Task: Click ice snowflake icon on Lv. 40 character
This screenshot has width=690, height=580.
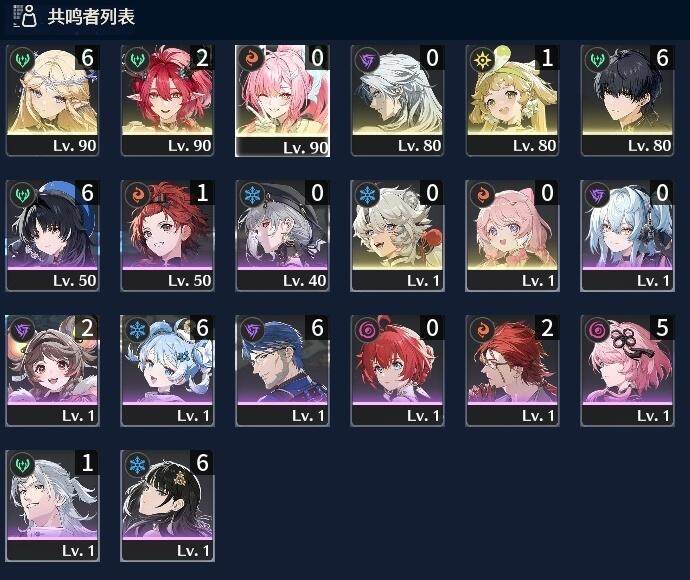Action: point(252,195)
